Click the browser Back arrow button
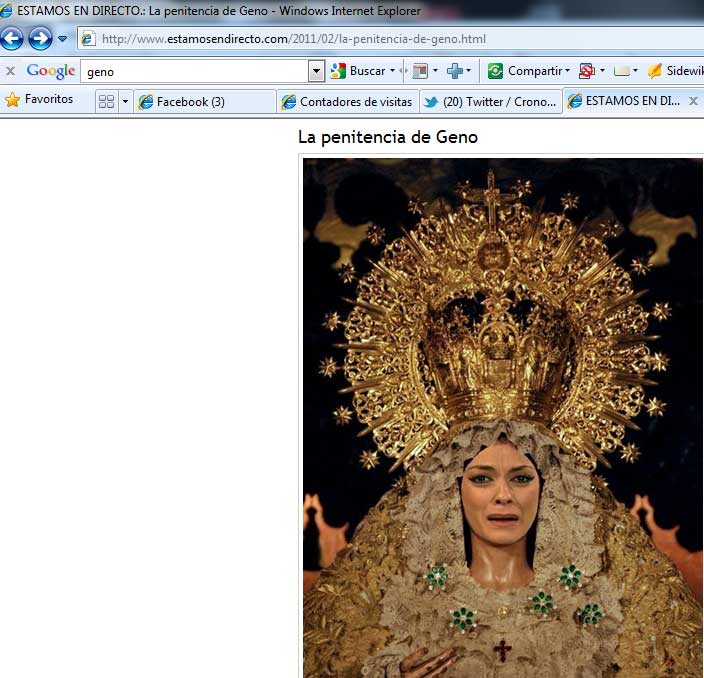Screen dimensions: 704x678 click(x=12, y=39)
